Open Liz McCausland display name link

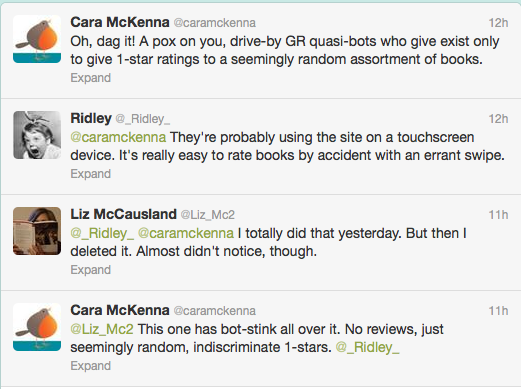123,214
